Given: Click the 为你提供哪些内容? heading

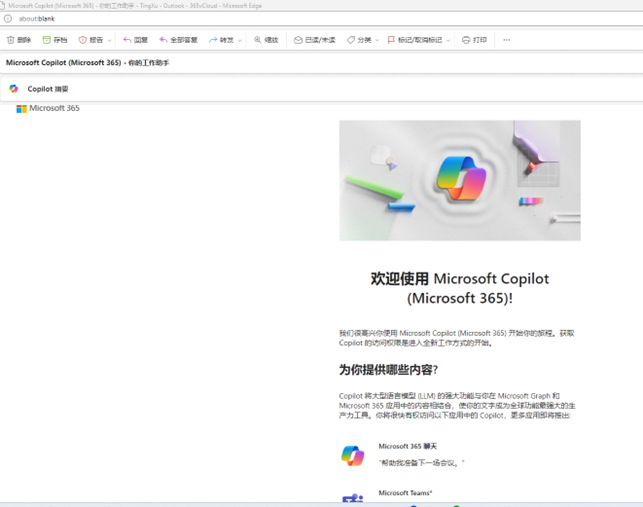Looking at the screenshot, I should (x=388, y=370).
